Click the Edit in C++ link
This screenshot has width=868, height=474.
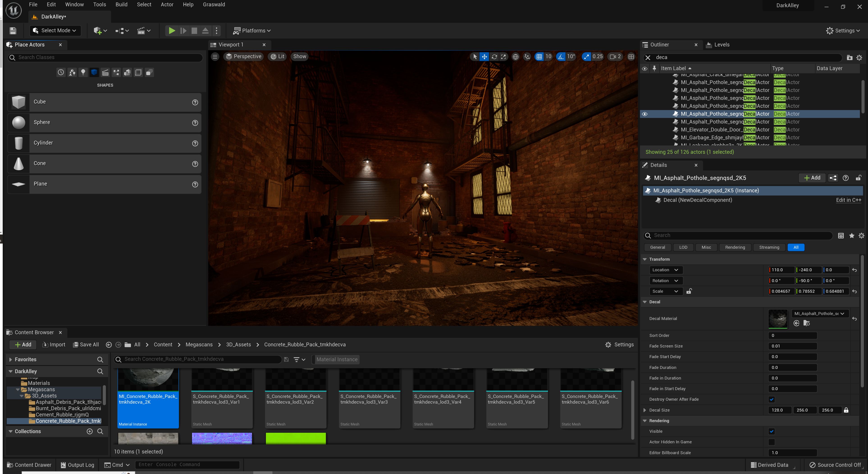(x=848, y=200)
